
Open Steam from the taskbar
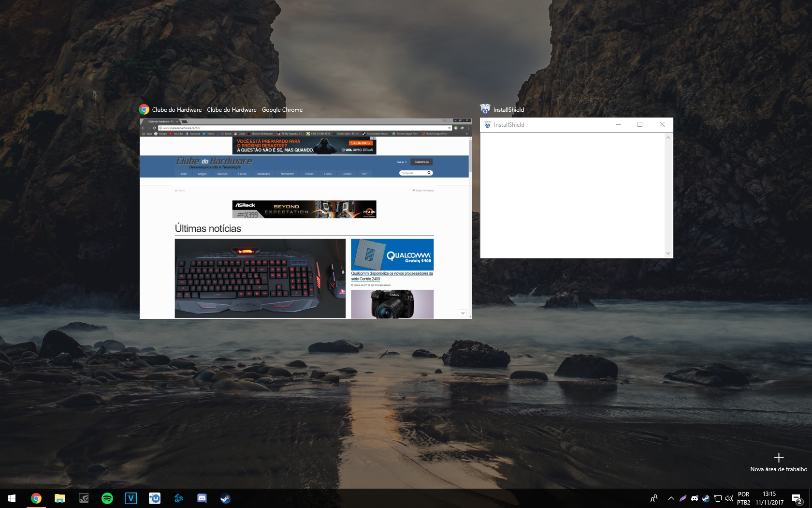tap(226, 498)
